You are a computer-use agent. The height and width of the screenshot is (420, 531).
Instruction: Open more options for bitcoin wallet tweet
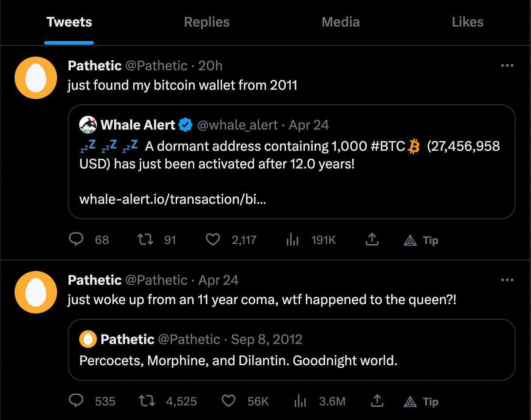coord(507,65)
